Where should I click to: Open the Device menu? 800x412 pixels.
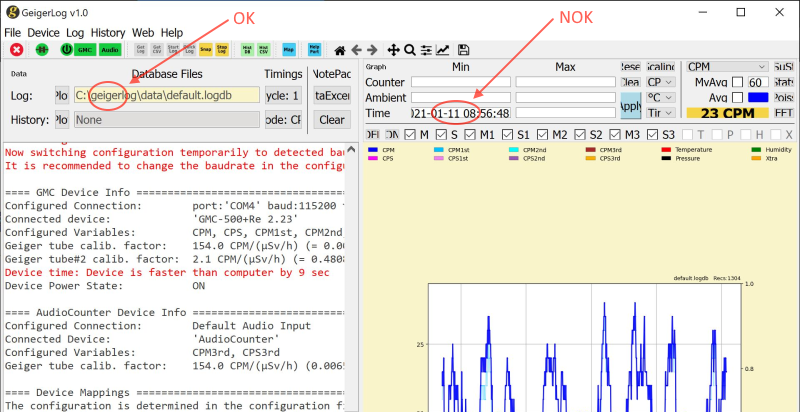(43, 33)
